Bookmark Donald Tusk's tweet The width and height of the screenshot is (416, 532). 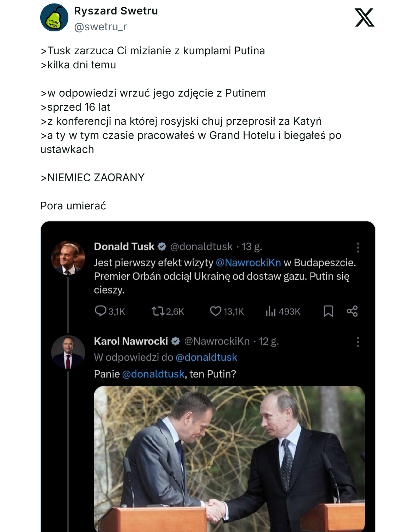328,311
